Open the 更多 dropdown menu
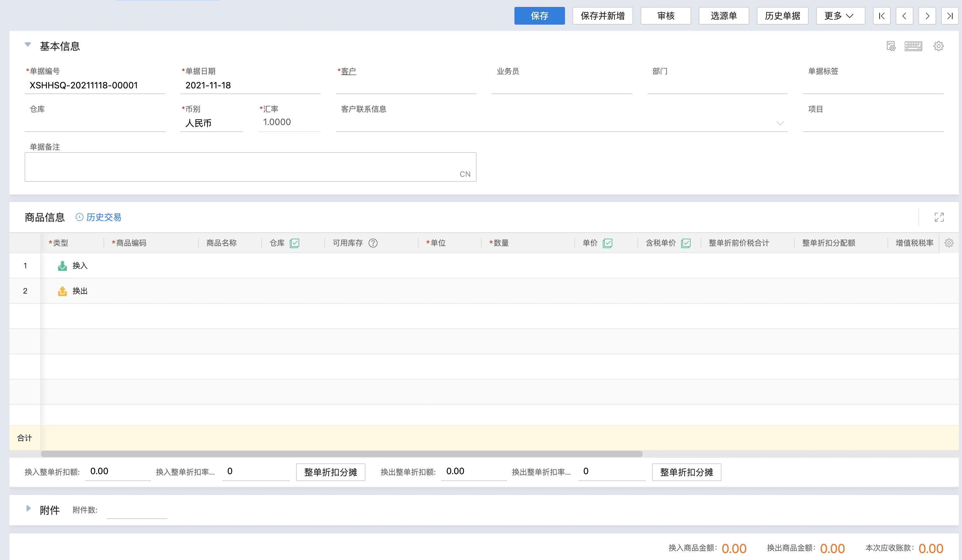Viewport: 962px width, 560px height. coord(840,16)
